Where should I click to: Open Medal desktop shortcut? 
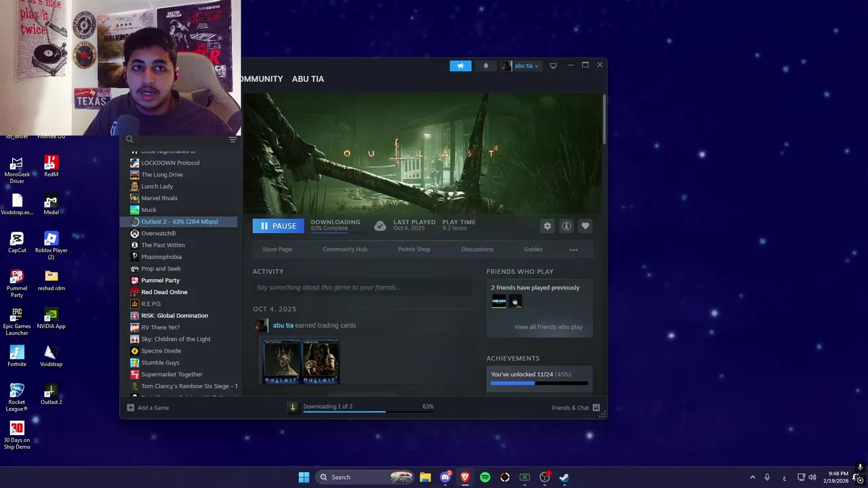(52, 204)
